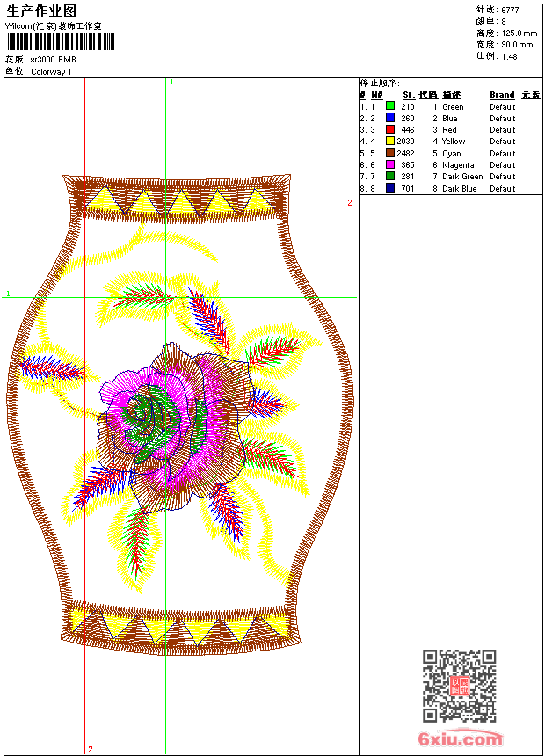Select the Green description in row 1
The height and width of the screenshot is (756, 545).
point(453,107)
